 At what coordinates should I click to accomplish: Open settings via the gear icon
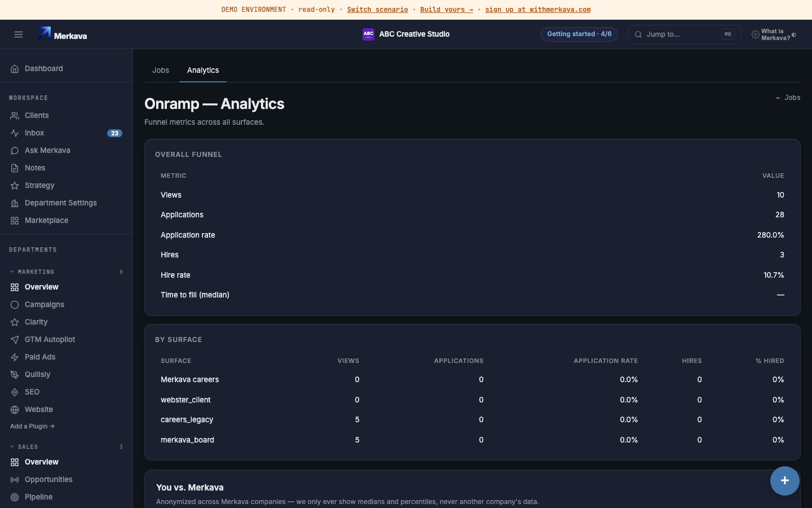[x=755, y=35]
